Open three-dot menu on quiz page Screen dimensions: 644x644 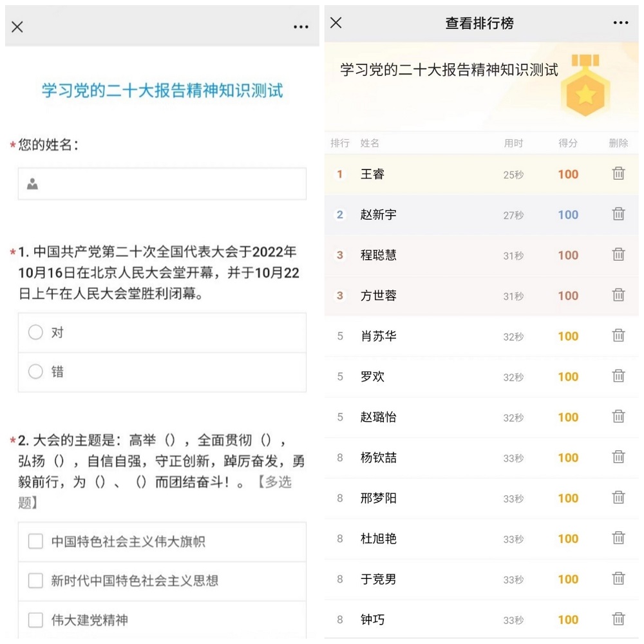click(301, 27)
